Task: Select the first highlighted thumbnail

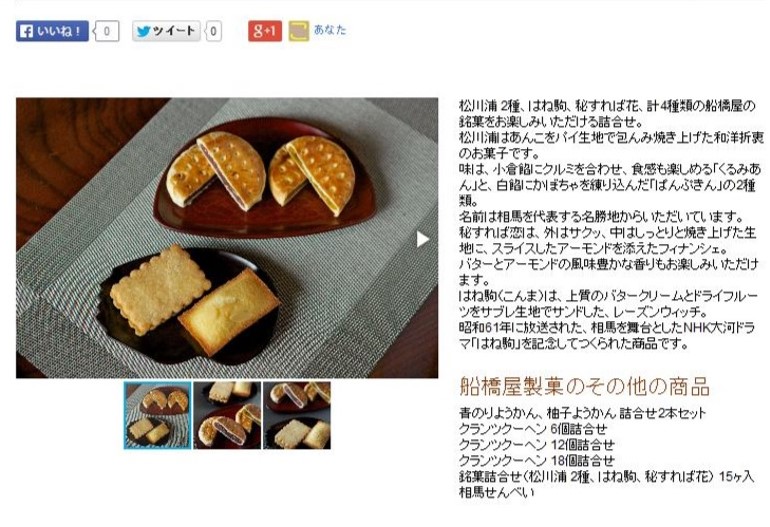Action: (157, 416)
